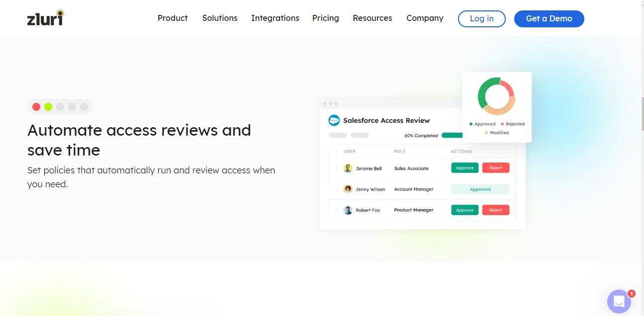Check the Jenny Wilson row checkbox
Image resolution: width=644 pixels, height=316 pixels.
coord(336,189)
